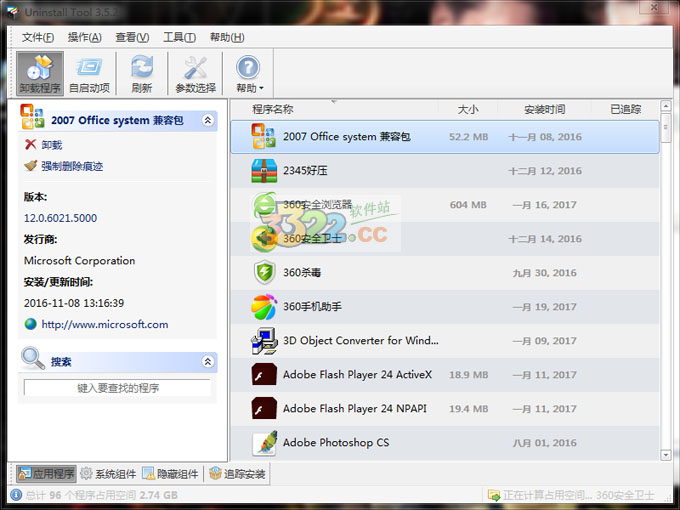Click the 18.9 MB size cell
Image resolution: width=680 pixels, height=510 pixels.
tap(468, 375)
